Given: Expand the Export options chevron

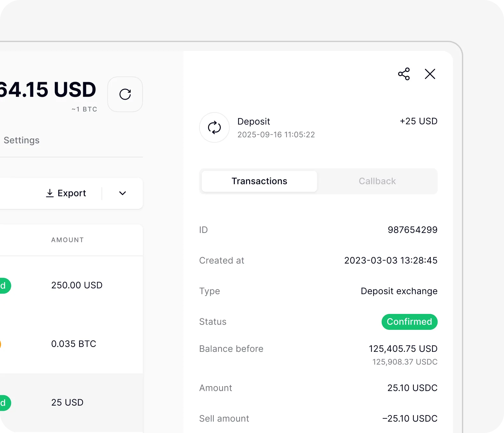Looking at the screenshot, I should coord(123,193).
